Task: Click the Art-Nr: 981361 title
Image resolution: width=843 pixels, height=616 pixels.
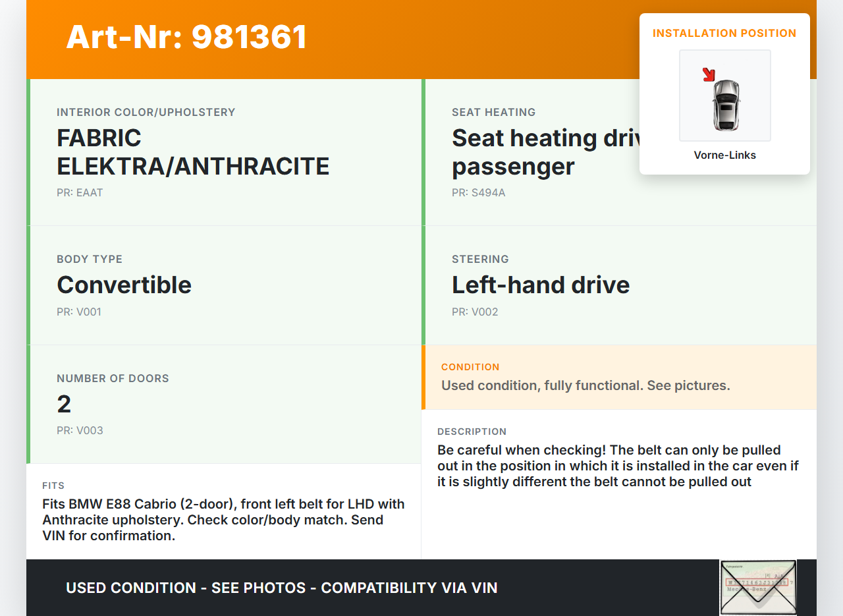Action: (186, 37)
